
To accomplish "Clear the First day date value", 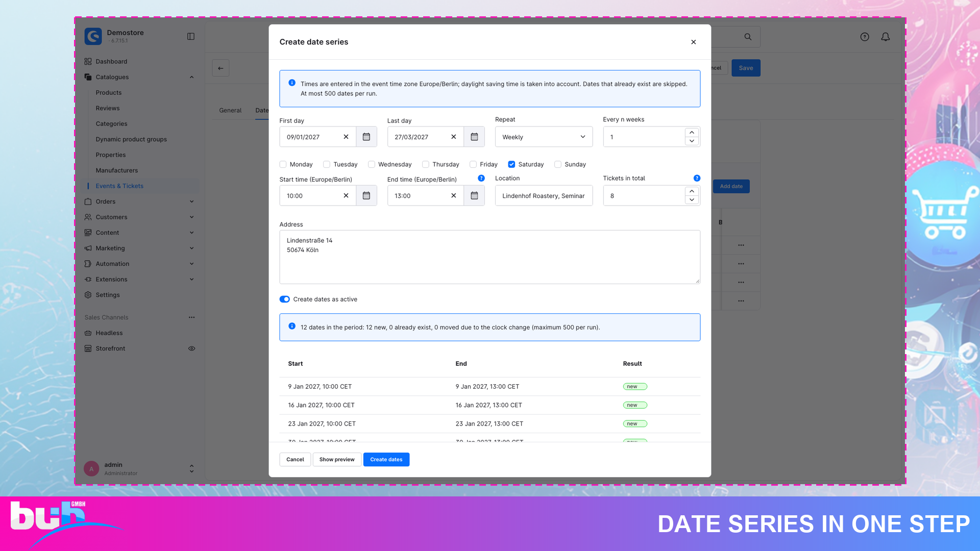I will click(x=346, y=137).
